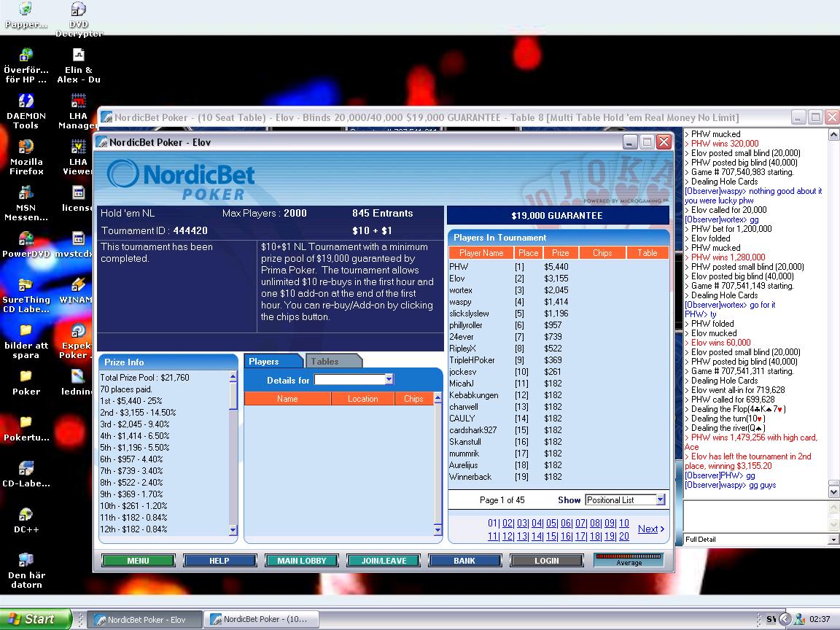Image resolution: width=840 pixels, height=630 pixels.
Task: Click the NordicBet Poker logo
Action: point(181,180)
